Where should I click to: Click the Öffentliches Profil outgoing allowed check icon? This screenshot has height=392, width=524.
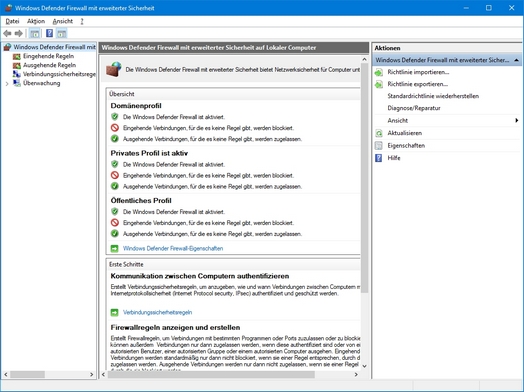pyautogui.click(x=115, y=234)
